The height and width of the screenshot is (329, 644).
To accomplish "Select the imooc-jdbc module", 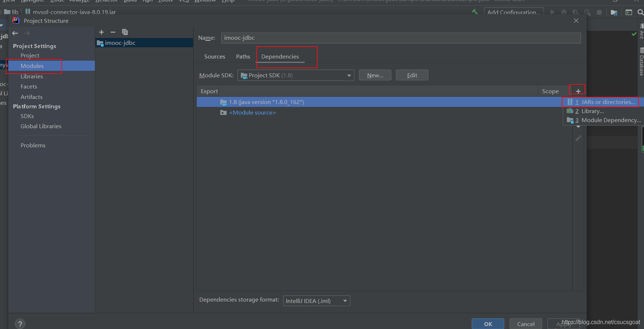I will (144, 43).
